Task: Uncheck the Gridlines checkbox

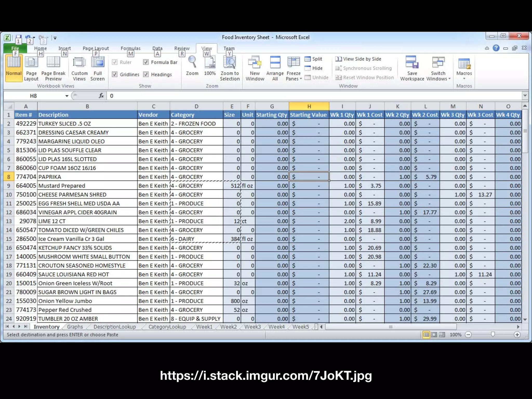Action: (115, 75)
